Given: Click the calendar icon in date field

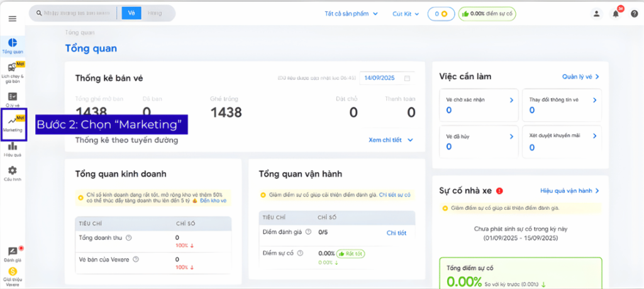Looking at the screenshot, I should tap(407, 79).
